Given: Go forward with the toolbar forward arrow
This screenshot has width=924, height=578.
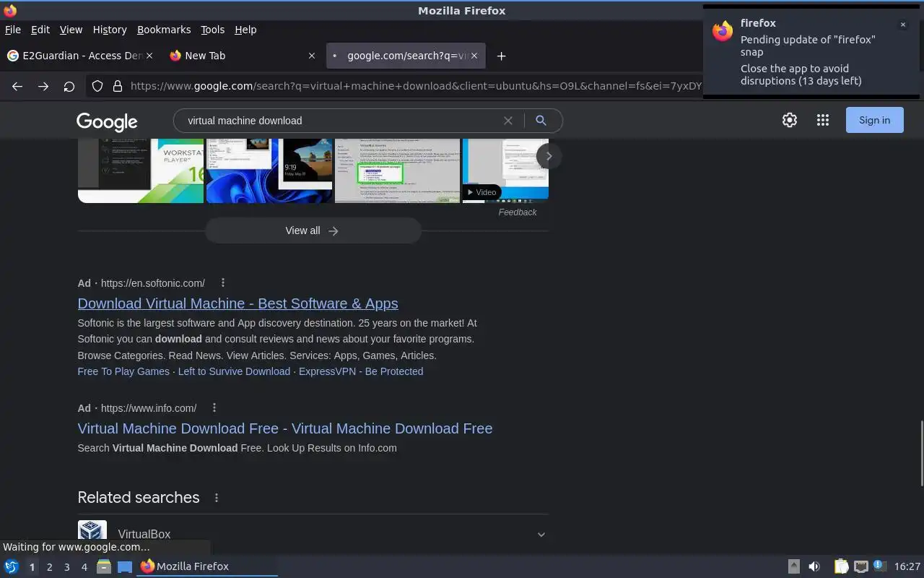Looking at the screenshot, I should [43, 86].
